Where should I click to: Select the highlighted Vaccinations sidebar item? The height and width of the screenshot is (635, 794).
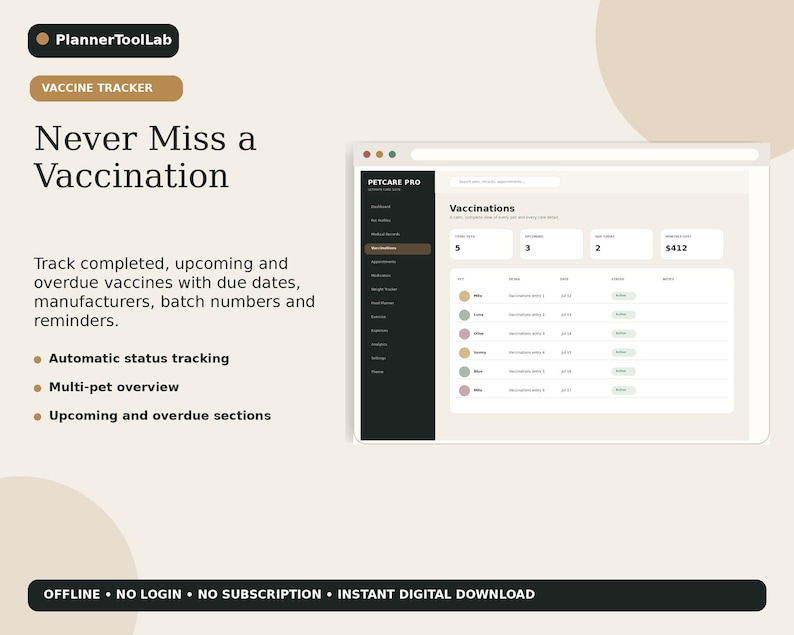tap(398, 248)
